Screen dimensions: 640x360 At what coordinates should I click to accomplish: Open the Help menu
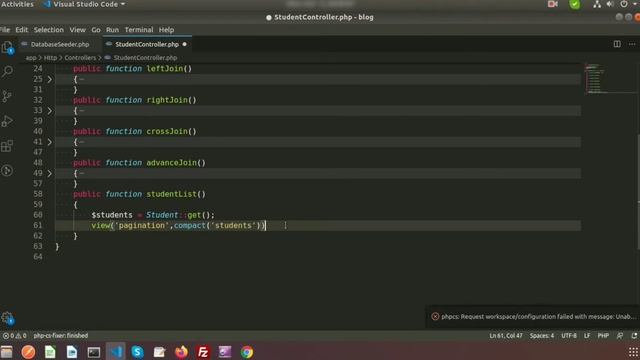[x=166, y=30]
